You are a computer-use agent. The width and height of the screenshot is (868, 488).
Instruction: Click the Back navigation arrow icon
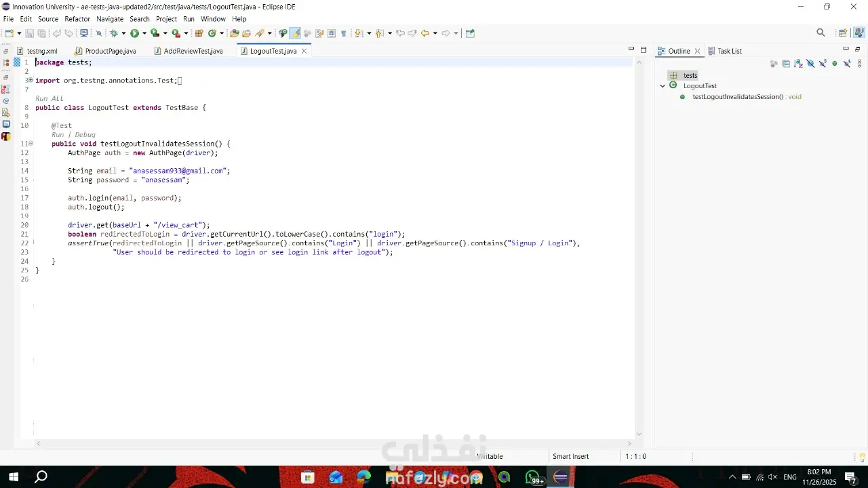click(x=425, y=33)
